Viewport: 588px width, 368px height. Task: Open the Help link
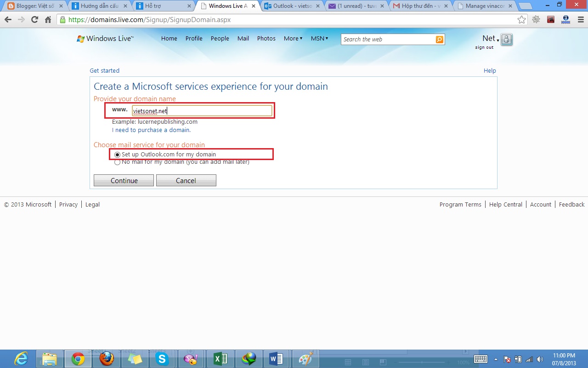[490, 71]
